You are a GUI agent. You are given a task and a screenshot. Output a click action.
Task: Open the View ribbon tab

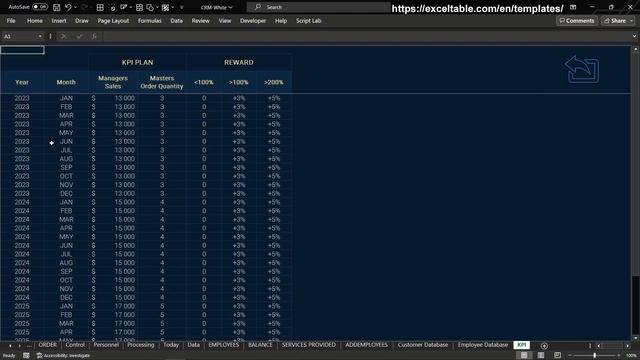pos(224,21)
